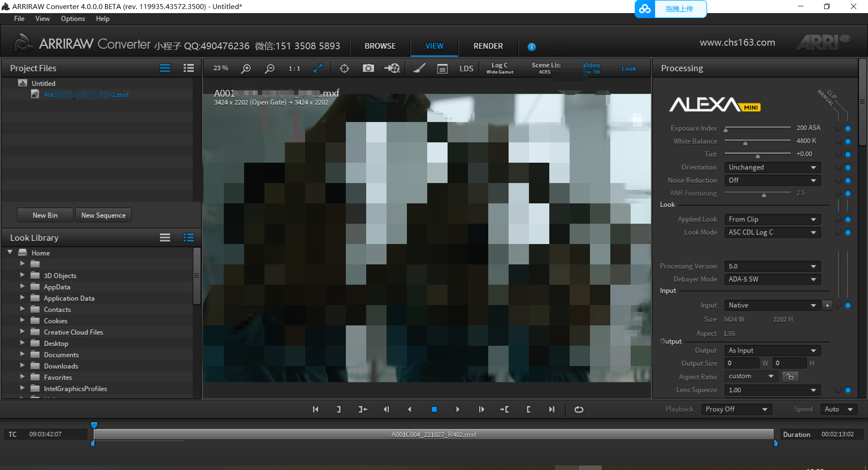Click the Output Size width field
The height and width of the screenshot is (470, 868).
741,363
